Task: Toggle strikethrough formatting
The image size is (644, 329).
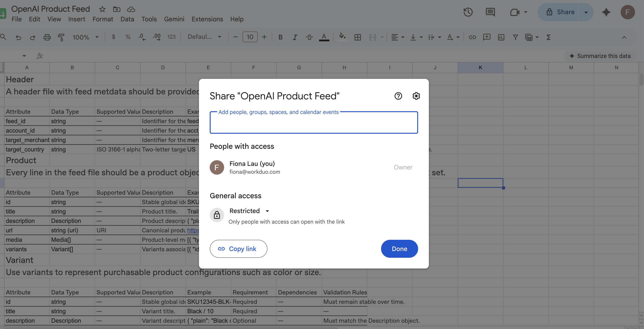Action: pos(309,37)
